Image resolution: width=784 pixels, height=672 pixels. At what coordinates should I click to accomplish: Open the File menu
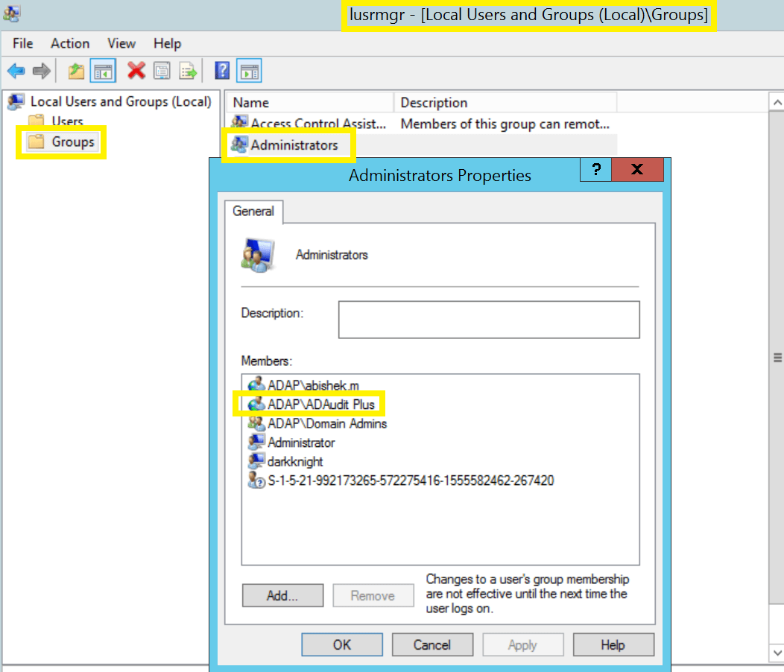pos(23,43)
